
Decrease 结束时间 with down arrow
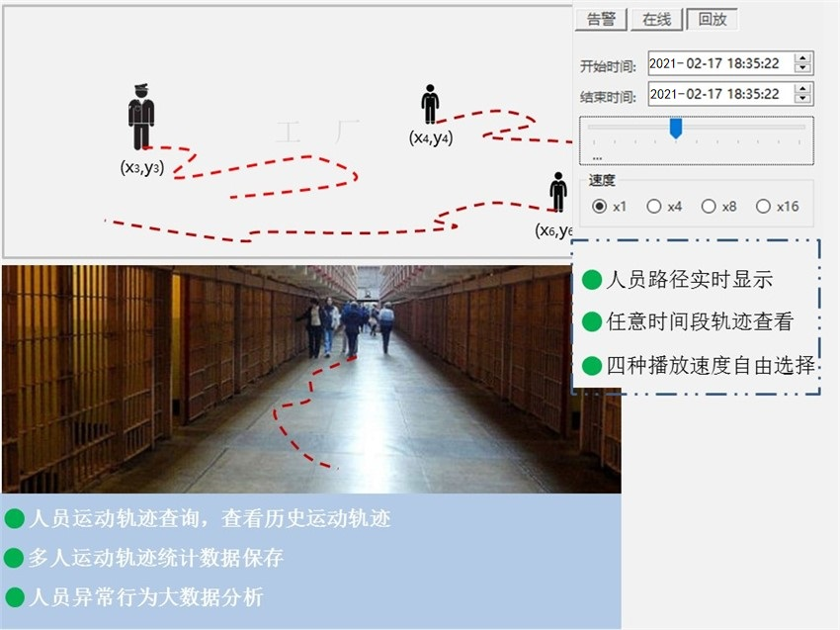pyautogui.click(x=802, y=99)
